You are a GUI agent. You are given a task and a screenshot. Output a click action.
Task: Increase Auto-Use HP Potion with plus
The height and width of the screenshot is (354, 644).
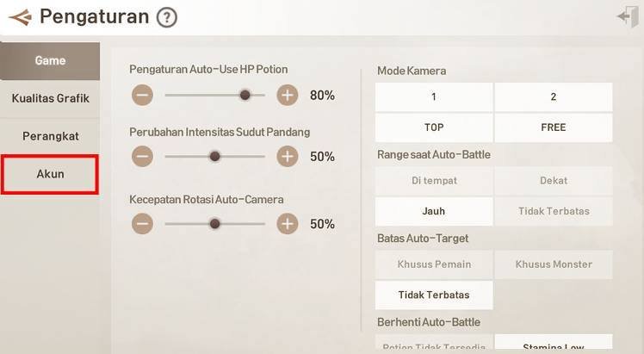point(287,96)
